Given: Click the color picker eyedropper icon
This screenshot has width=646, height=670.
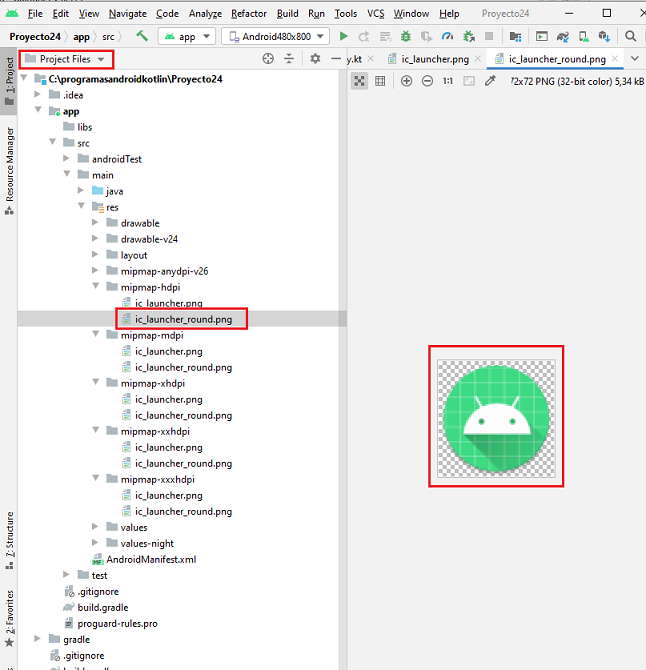Looking at the screenshot, I should [490, 81].
